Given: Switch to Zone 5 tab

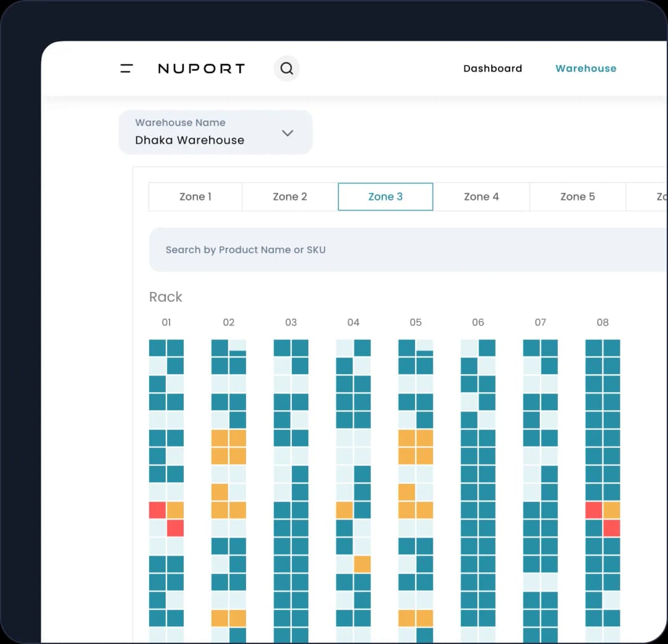Looking at the screenshot, I should (578, 197).
